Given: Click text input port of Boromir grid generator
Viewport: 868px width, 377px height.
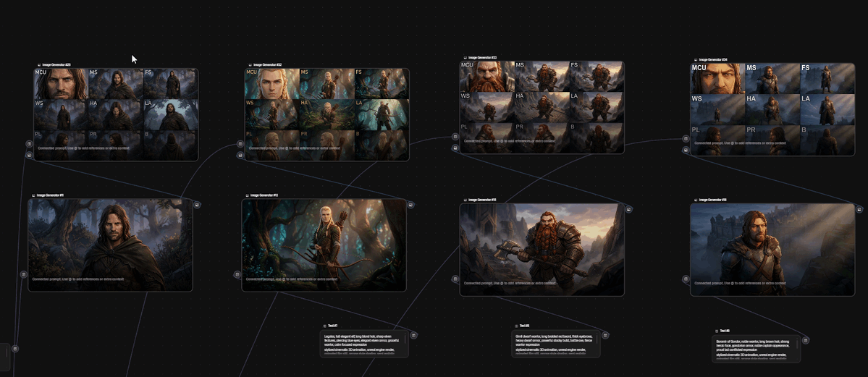Looking at the screenshot, I should (x=686, y=138).
